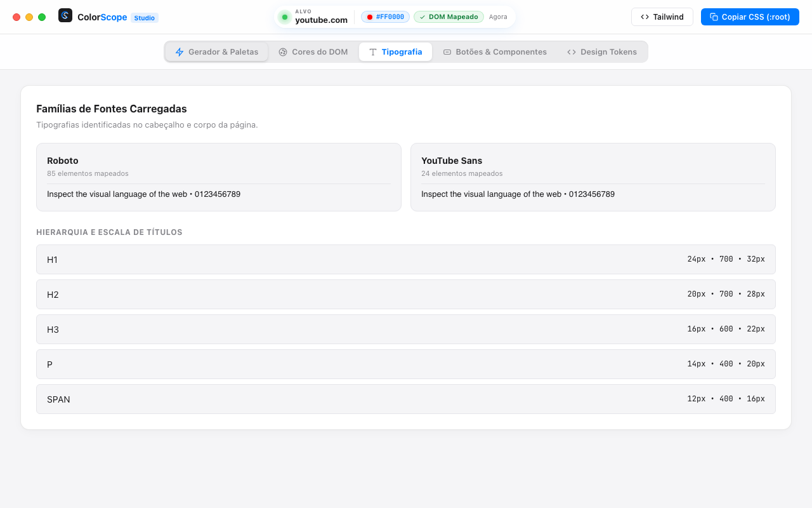The height and width of the screenshot is (508, 812).
Task: Click the '85 elementos mapeados' text
Action: pos(88,173)
